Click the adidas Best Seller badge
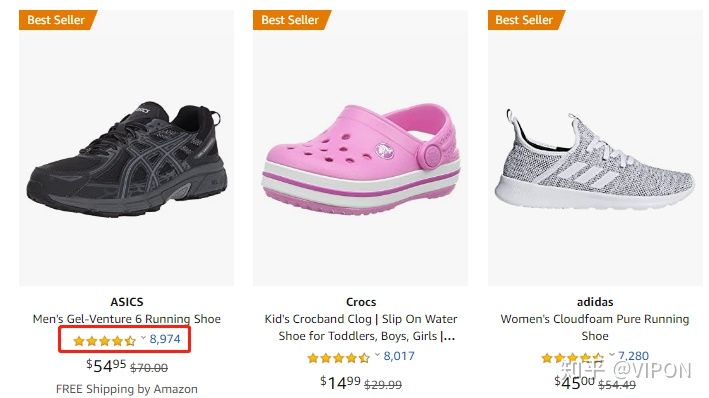The width and height of the screenshot is (709, 398). [526, 20]
